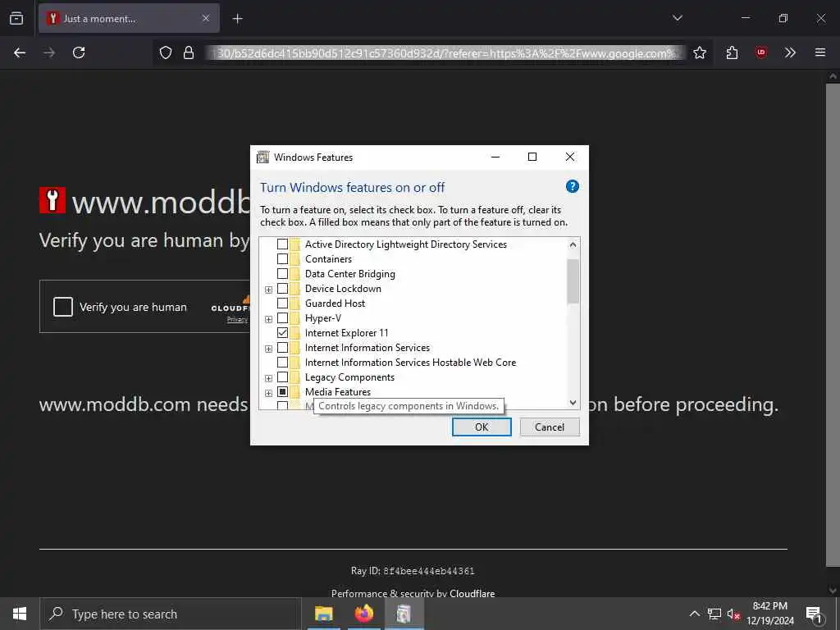Screen dimensions: 840x630
Task: Tick the Hyper-V checkbox
Action: (x=282, y=318)
